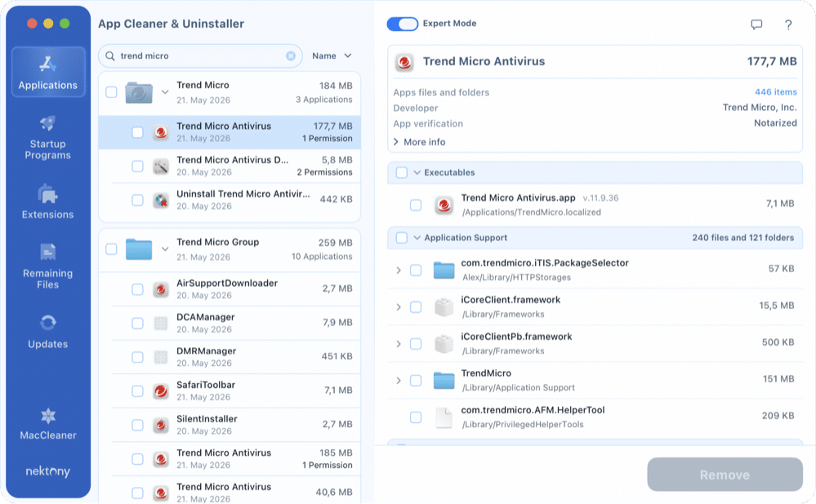
Task: Check the DCAManager checkbox
Action: 137,323
